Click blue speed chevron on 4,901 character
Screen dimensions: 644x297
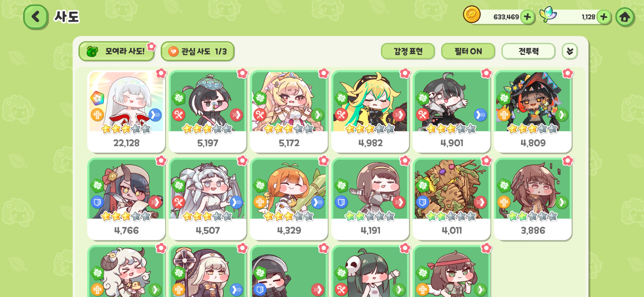tap(480, 115)
